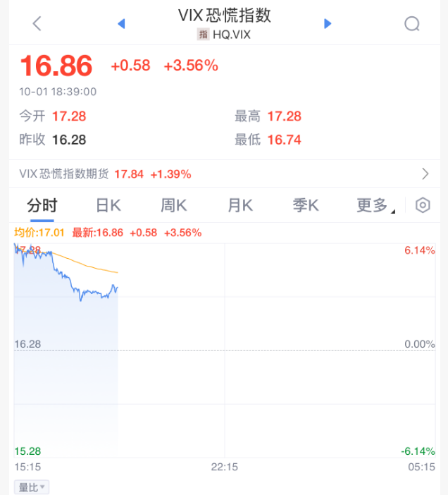Tap the current price 16.86
448x495 pixels.
pos(56,66)
